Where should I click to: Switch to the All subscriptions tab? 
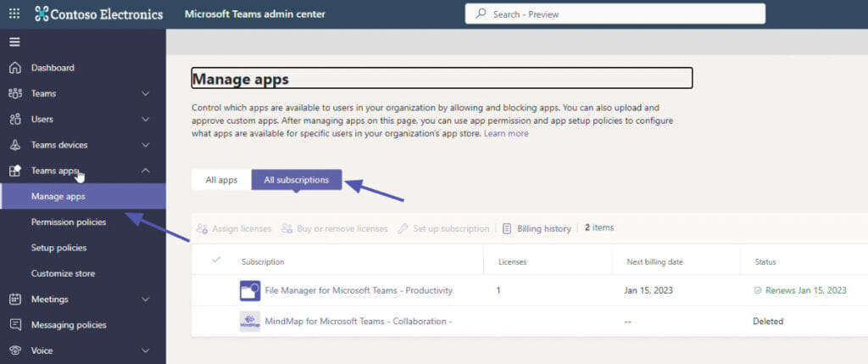[296, 180]
